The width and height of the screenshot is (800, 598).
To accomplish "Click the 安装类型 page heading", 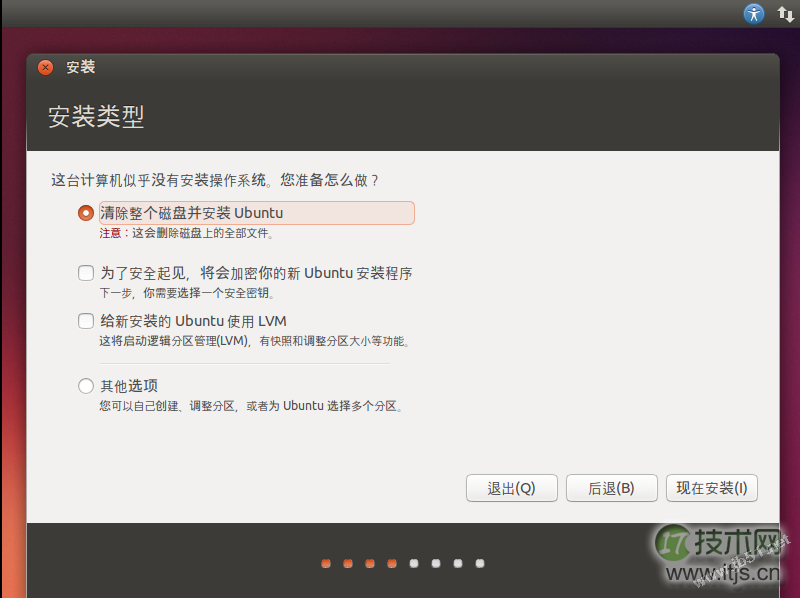I will point(96,116).
